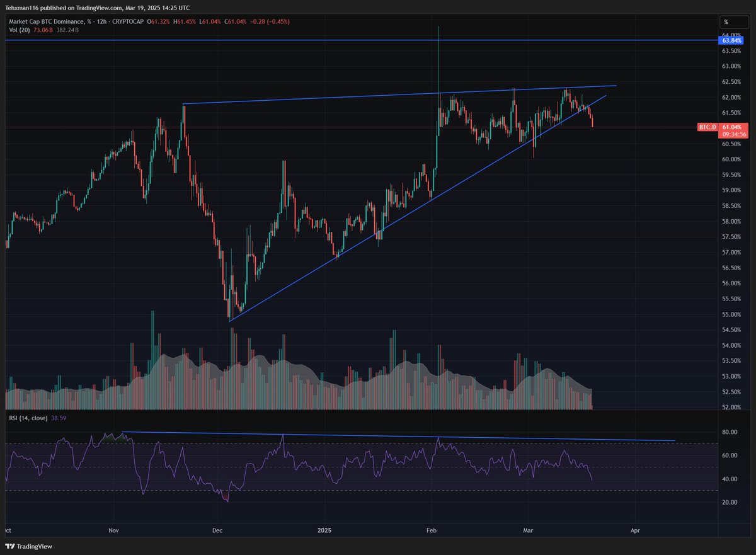Image resolution: width=756 pixels, height=555 pixels.
Task: Click the 54.50% price axis label
Action: click(x=730, y=330)
